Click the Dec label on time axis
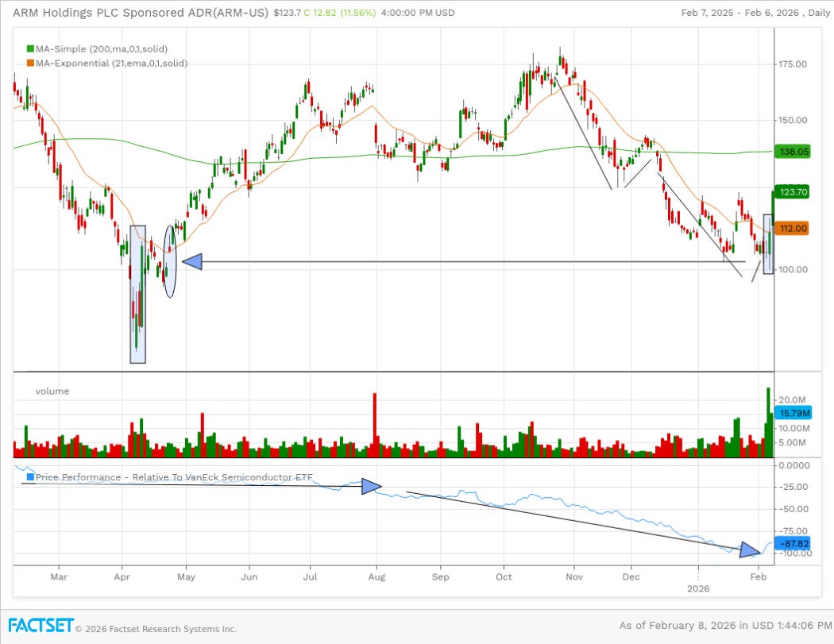Image resolution: width=834 pixels, height=644 pixels. point(631,577)
